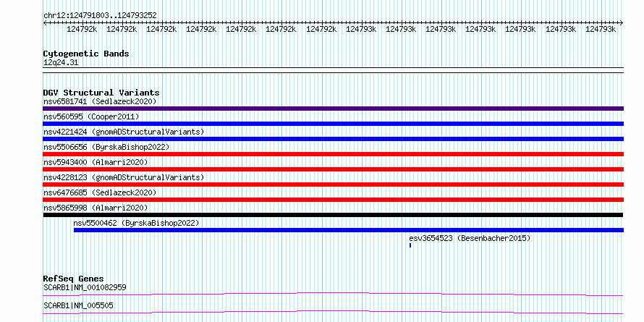Select the dark purple nsv6581741 variant bar

tap(333, 109)
